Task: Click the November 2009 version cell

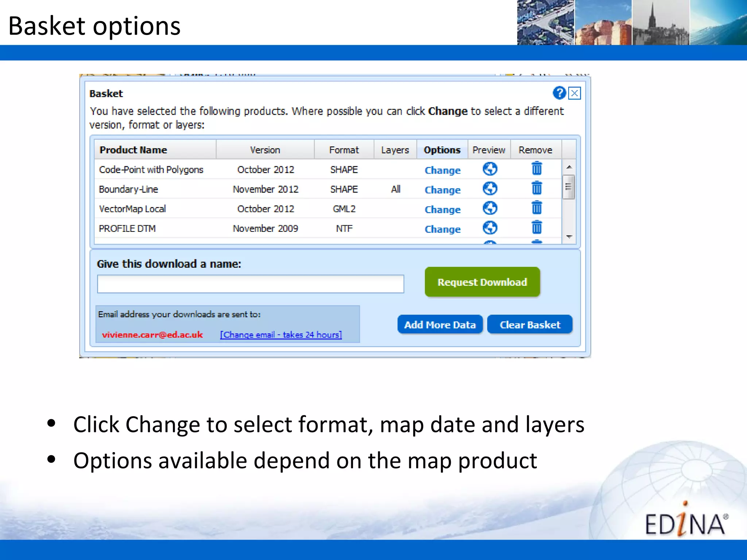Action: [x=266, y=229]
